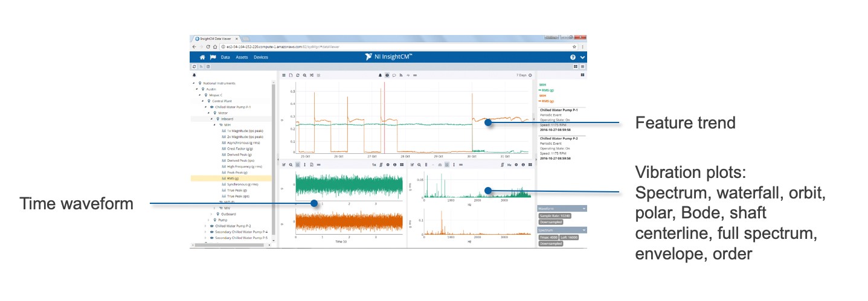Select Secondary Chilled Water Pump P-4
This screenshot has height=301, width=868.
tap(242, 232)
